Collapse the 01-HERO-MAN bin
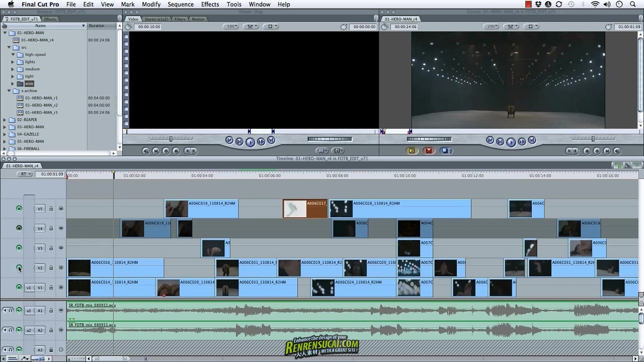This screenshot has width=644, height=362. tap(5, 33)
